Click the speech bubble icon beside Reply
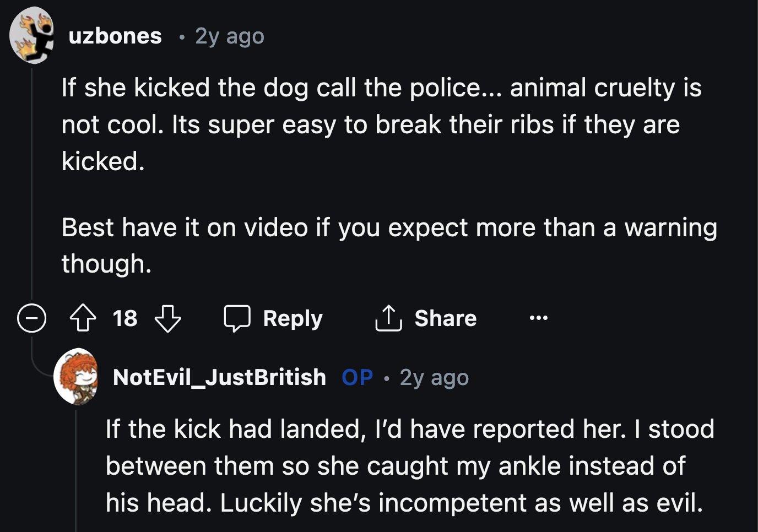This screenshot has width=758, height=532. pyautogui.click(x=237, y=318)
